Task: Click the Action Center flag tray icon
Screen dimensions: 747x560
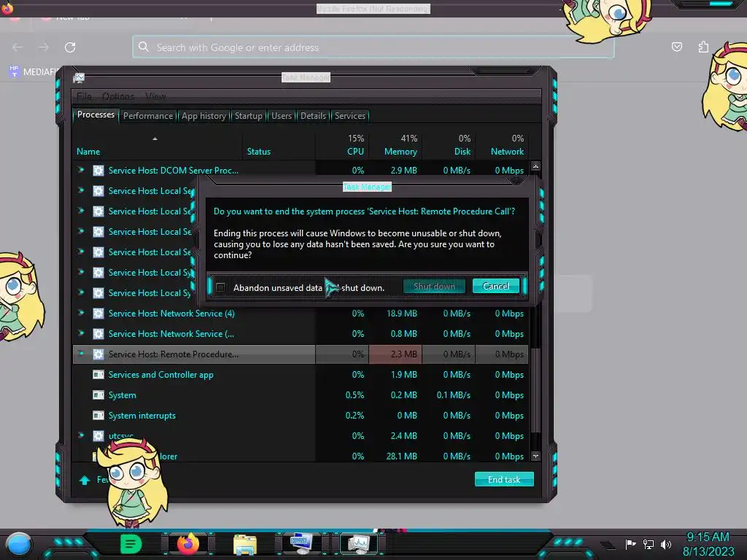Action: coord(630,544)
